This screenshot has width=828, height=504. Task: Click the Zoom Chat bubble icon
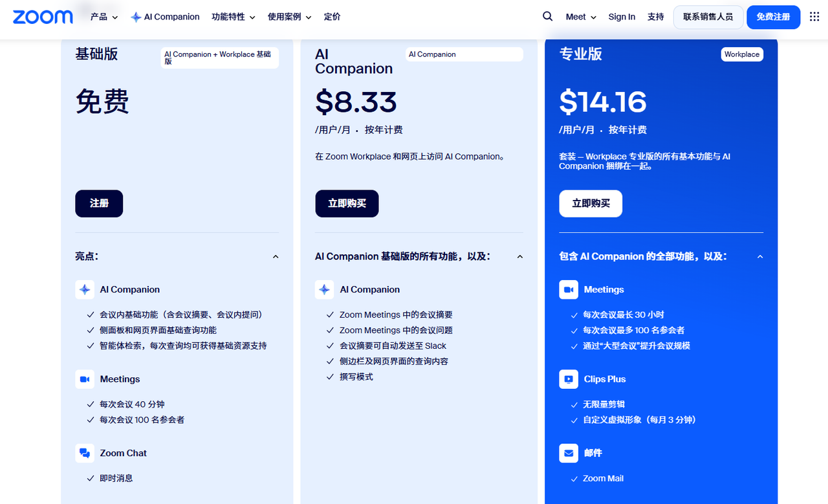[85, 453]
